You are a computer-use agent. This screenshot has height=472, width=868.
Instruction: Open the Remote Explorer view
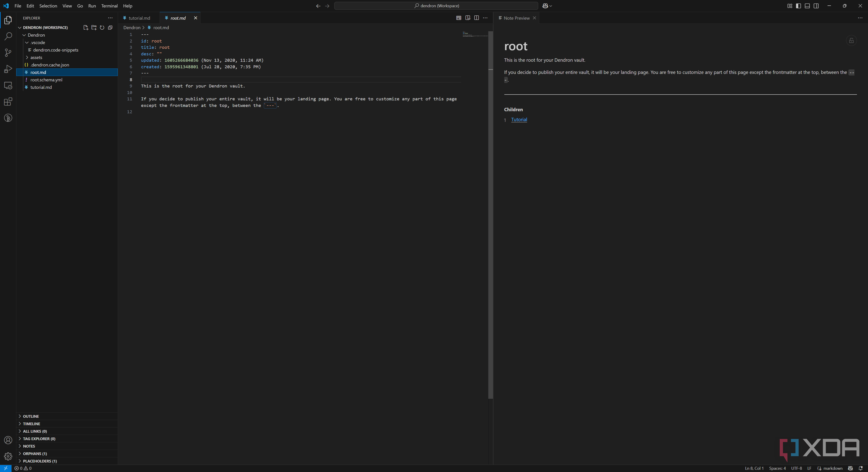tap(8, 85)
